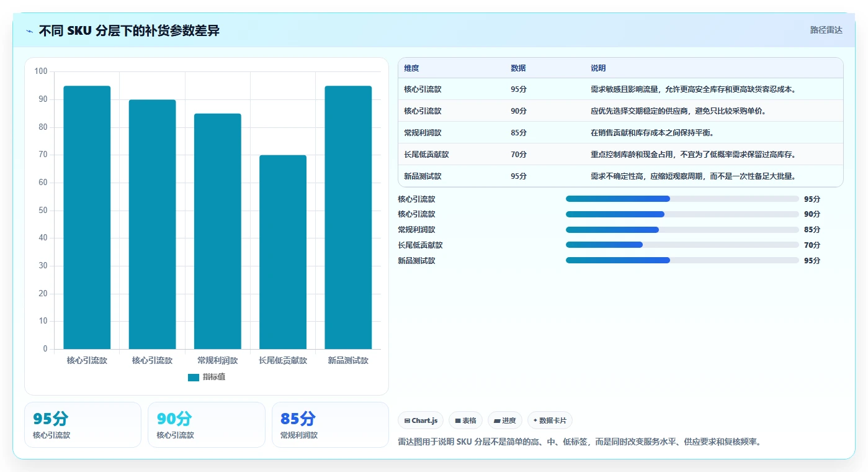Click the description 需求敏感且影响流量 in the table
The height and width of the screenshot is (472, 868).
coord(693,89)
